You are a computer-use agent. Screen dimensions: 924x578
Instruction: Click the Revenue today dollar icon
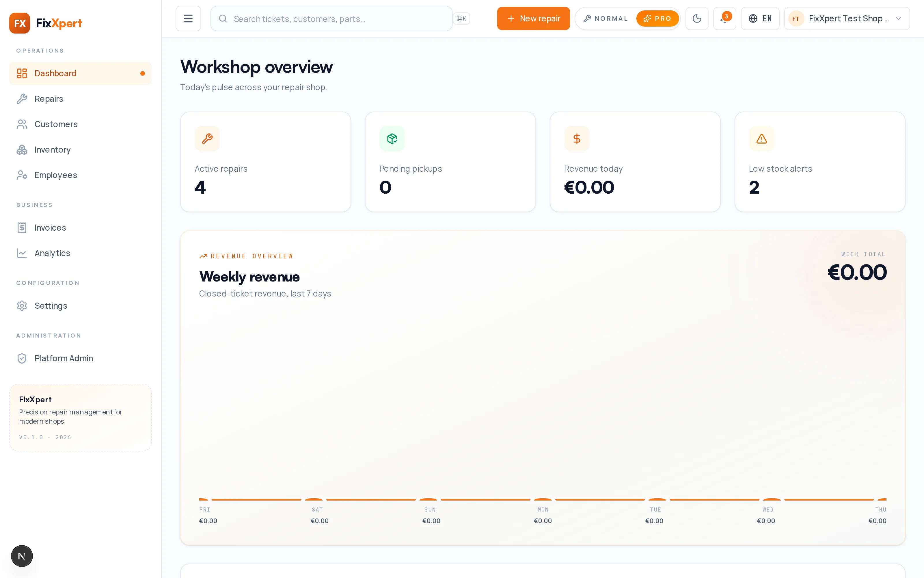point(577,139)
